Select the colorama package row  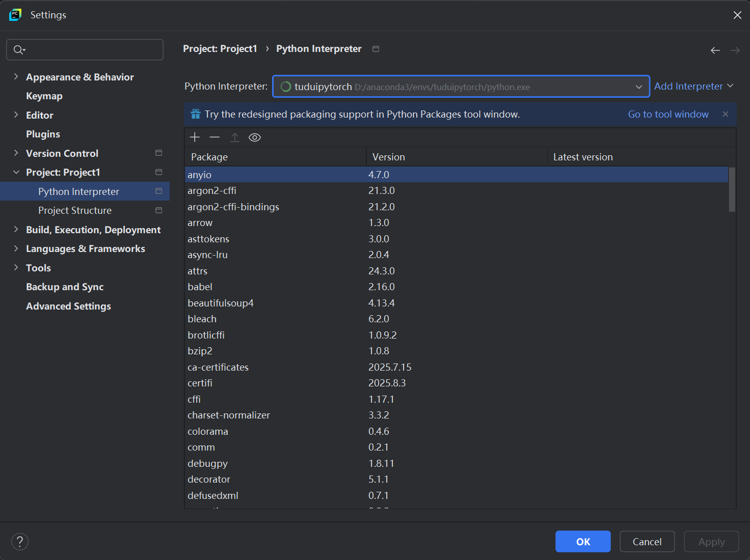(x=457, y=431)
